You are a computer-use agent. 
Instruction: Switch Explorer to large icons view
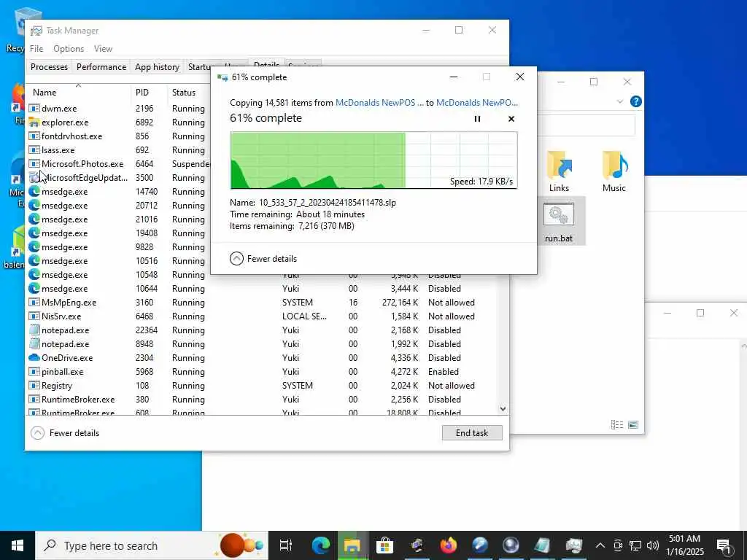click(633, 425)
